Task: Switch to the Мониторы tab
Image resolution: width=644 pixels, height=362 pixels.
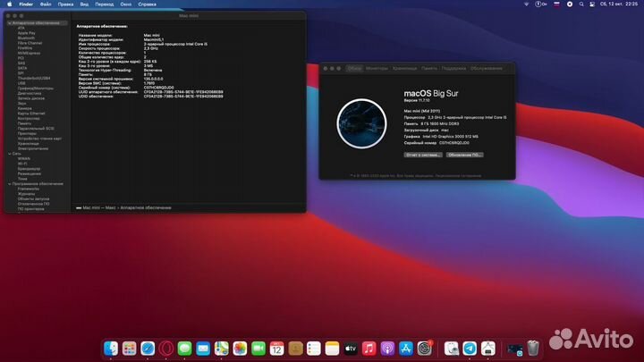Action: (x=377, y=68)
